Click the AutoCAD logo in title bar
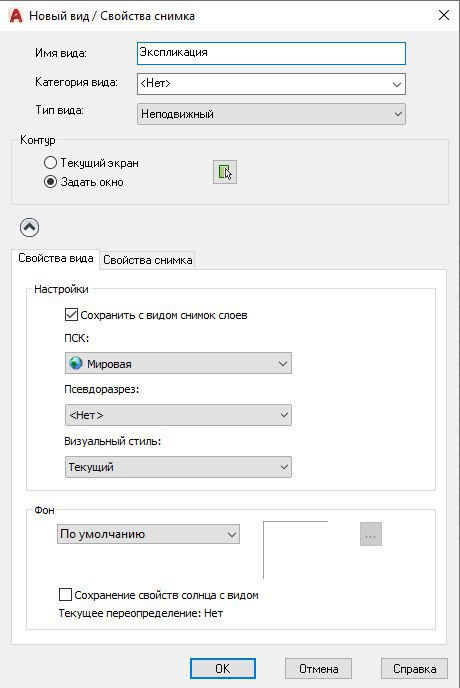This screenshot has height=688, width=460. pos(15,16)
